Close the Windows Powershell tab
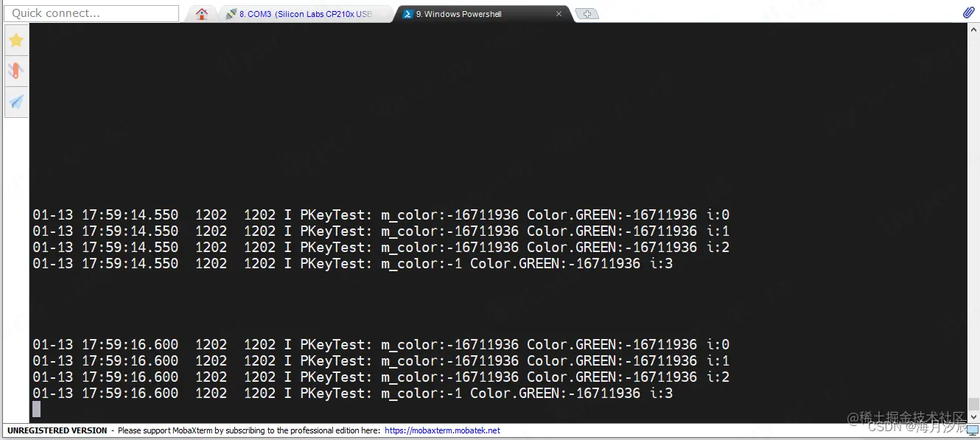Screen dimensions: 980x440 pos(559,14)
